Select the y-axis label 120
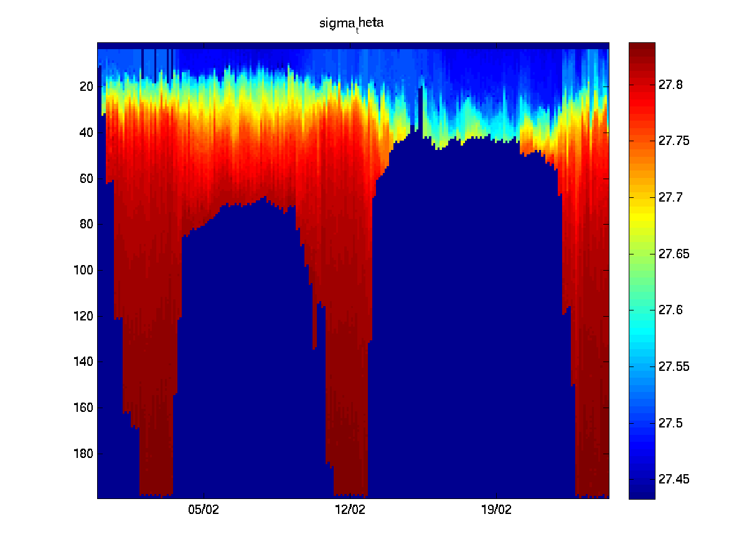This screenshot has height=560, width=747. pos(85,316)
